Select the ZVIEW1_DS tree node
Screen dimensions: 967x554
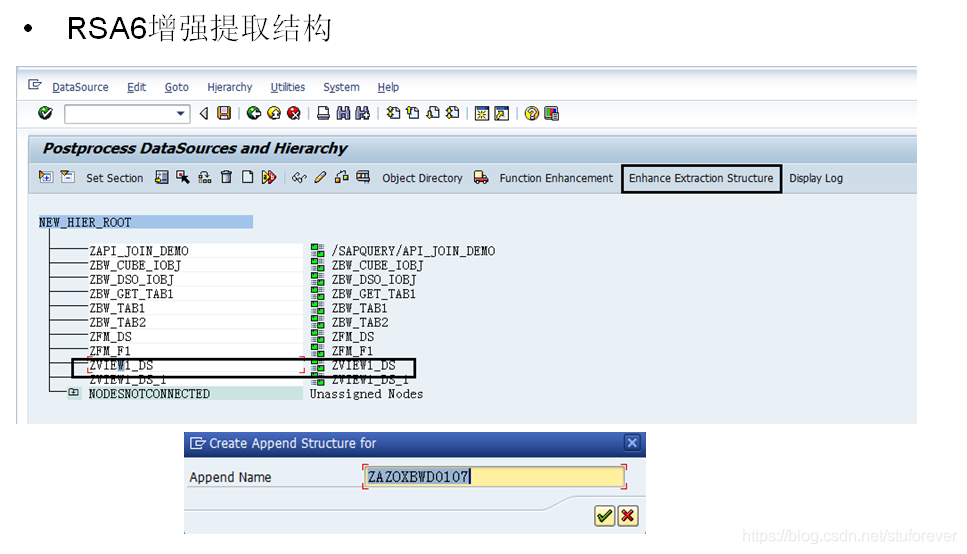(x=121, y=365)
